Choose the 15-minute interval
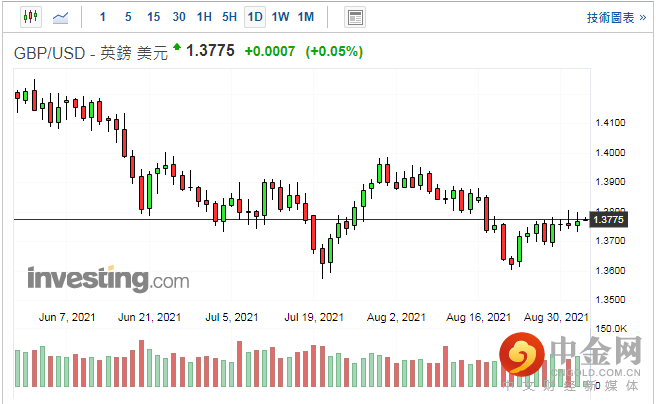The image size is (656, 404). click(152, 17)
